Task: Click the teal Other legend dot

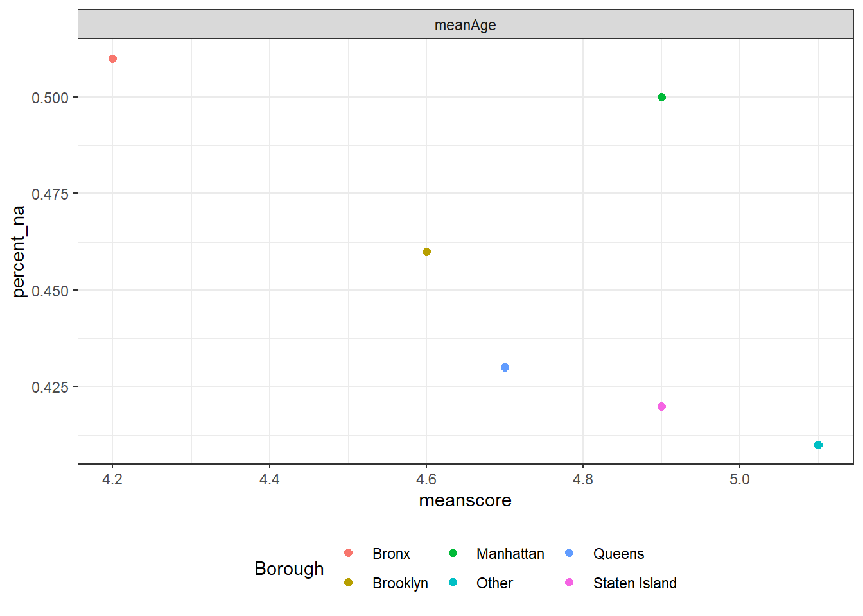Action: coord(453,583)
